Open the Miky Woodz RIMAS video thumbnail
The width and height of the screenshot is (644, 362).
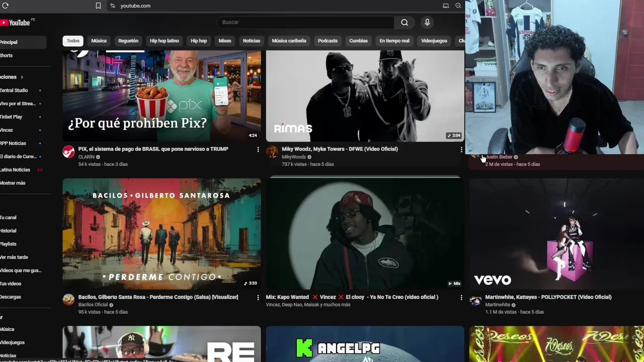[x=365, y=96]
